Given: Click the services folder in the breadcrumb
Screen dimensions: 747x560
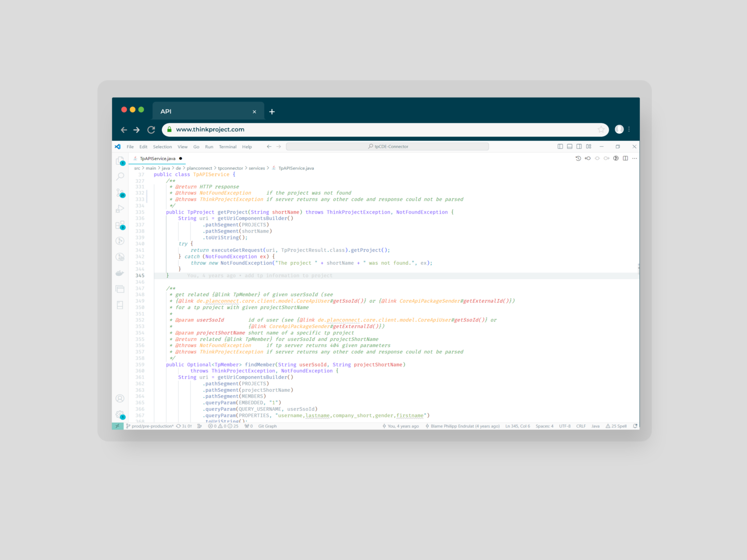Looking at the screenshot, I should 256,168.
